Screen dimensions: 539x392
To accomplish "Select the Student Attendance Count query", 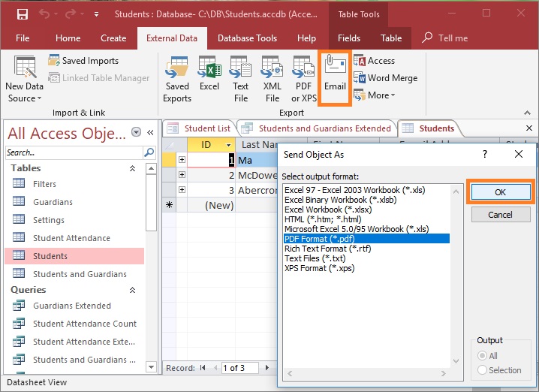I will point(74,324).
